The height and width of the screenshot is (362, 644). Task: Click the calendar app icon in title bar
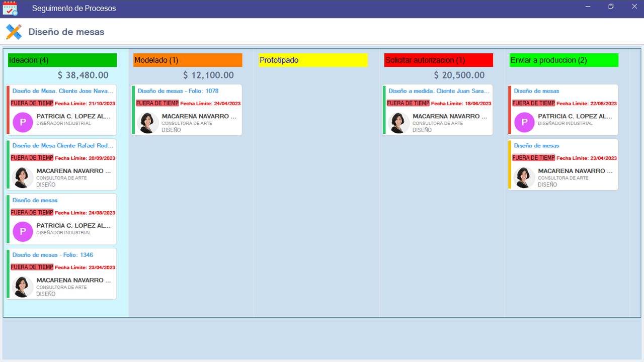[x=10, y=8]
